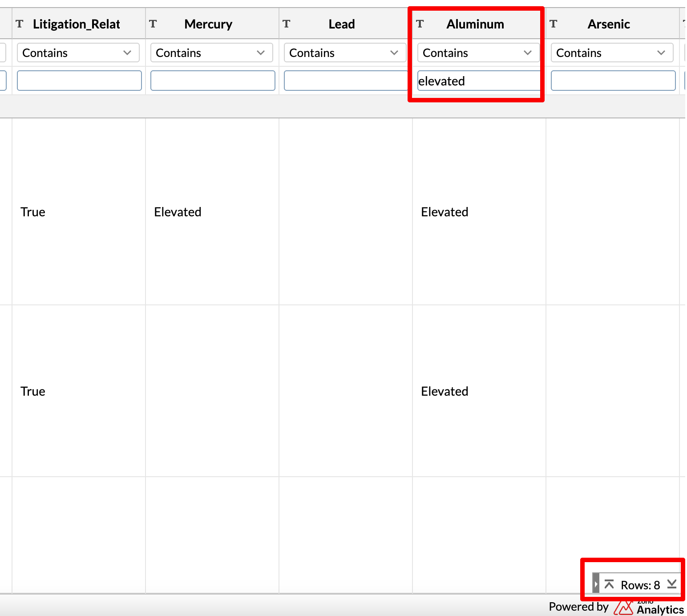Screen dimensions: 687x616
Task: Select the Lead column header
Action: [x=346, y=24]
